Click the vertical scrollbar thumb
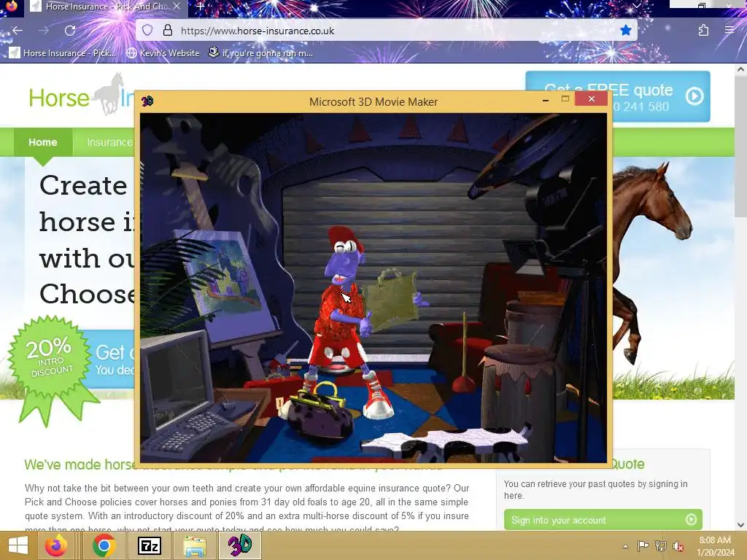 click(740, 145)
